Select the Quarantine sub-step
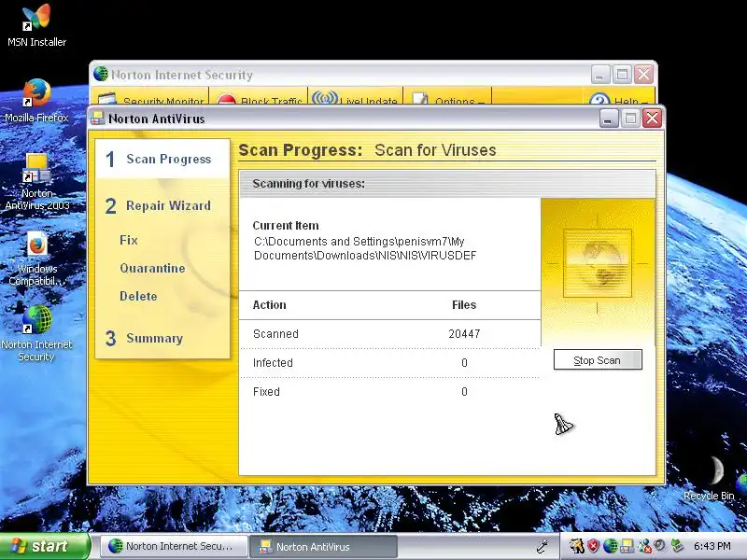The height and width of the screenshot is (560, 747). pos(152,268)
